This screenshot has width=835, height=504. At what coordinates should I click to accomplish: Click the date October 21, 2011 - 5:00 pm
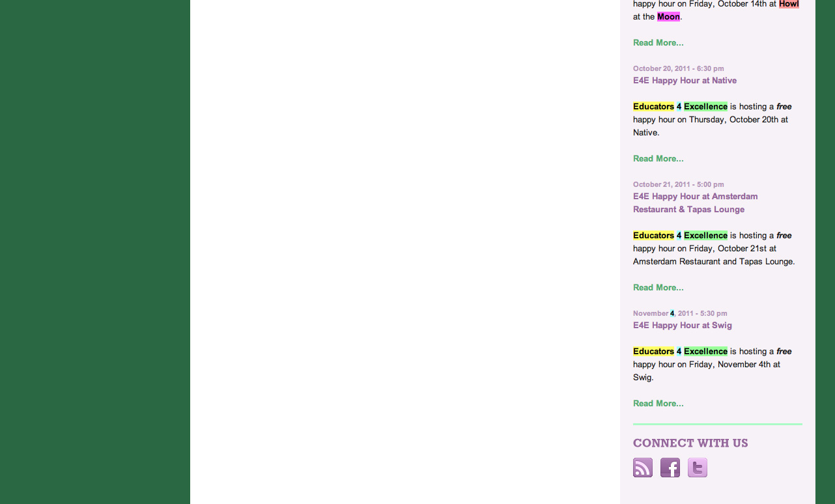click(679, 184)
